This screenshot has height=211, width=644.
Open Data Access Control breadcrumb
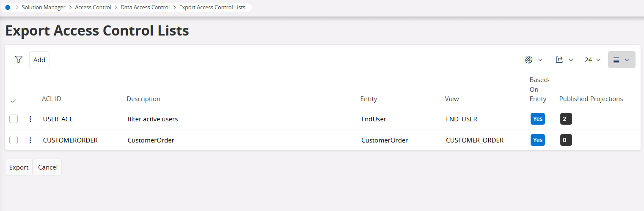(x=145, y=7)
